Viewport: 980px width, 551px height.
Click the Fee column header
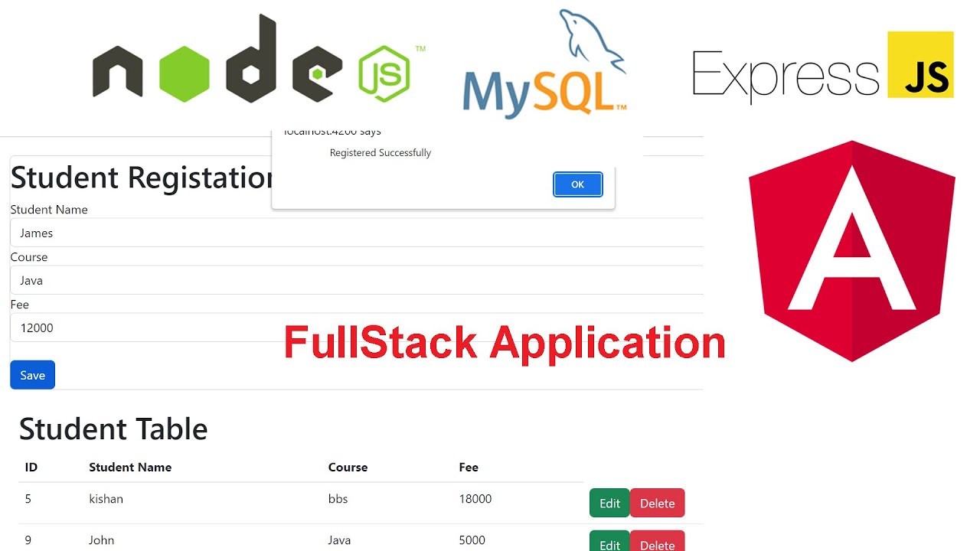(469, 467)
